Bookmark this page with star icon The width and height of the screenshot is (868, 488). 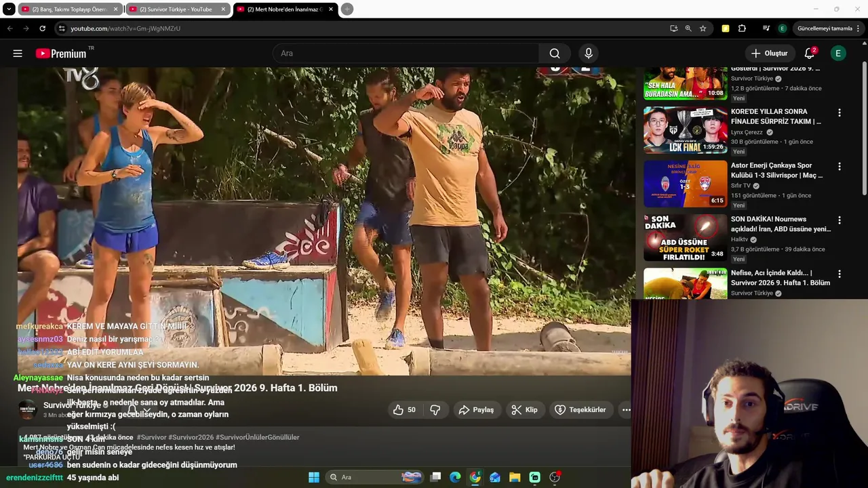703,28
